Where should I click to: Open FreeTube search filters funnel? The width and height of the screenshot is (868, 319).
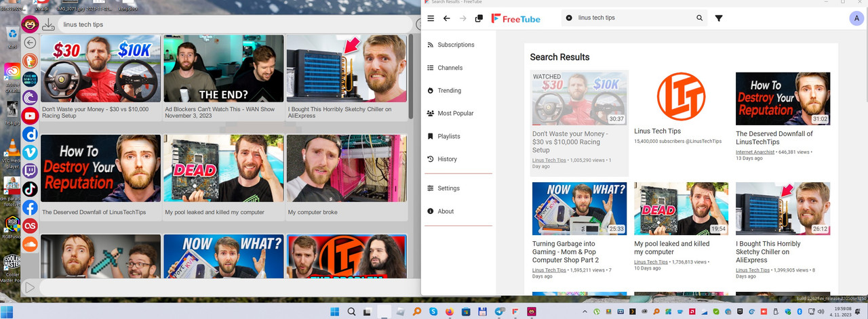(719, 18)
